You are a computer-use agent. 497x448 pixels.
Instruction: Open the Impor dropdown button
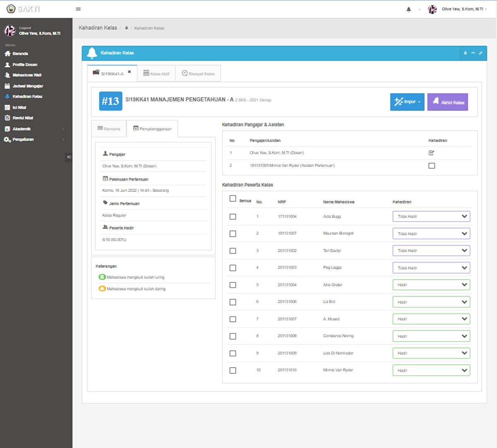[x=407, y=102]
